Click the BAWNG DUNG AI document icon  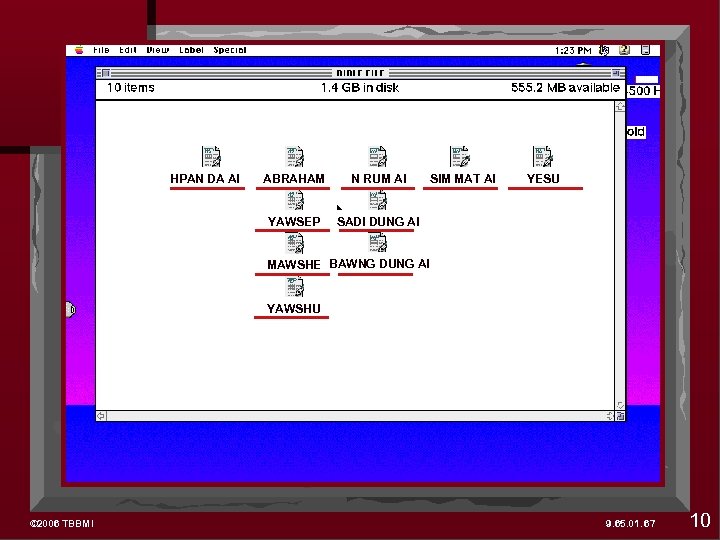pyautogui.click(x=377, y=243)
